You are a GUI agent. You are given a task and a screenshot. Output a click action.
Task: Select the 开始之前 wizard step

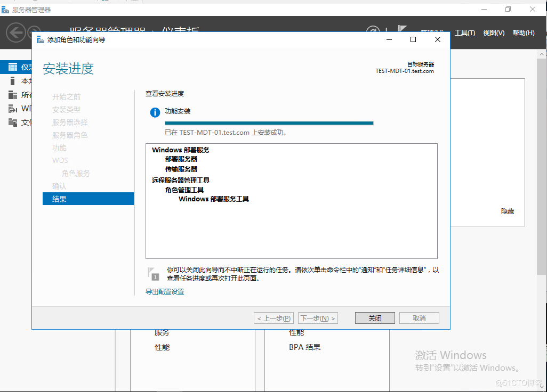(66, 96)
